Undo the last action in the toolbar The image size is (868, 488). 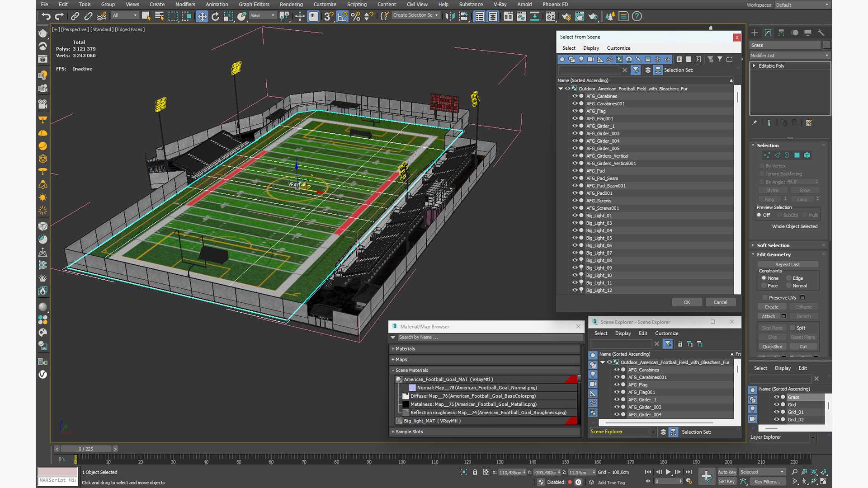[46, 17]
